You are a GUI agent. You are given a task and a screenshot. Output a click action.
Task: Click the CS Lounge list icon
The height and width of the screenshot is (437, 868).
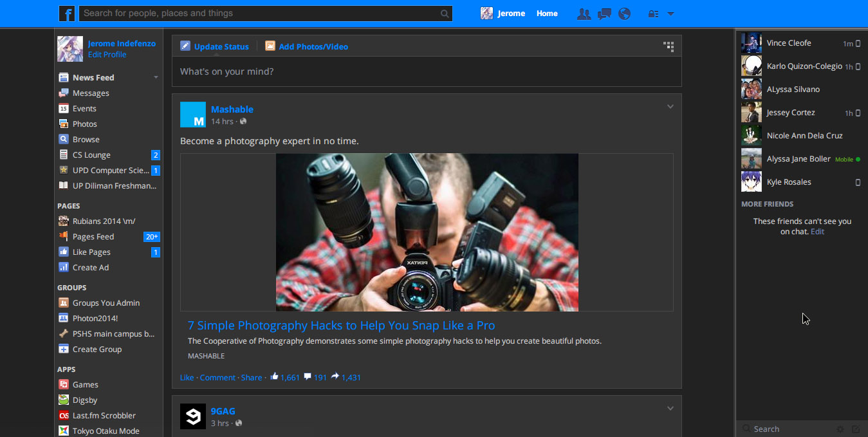tap(63, 154)
